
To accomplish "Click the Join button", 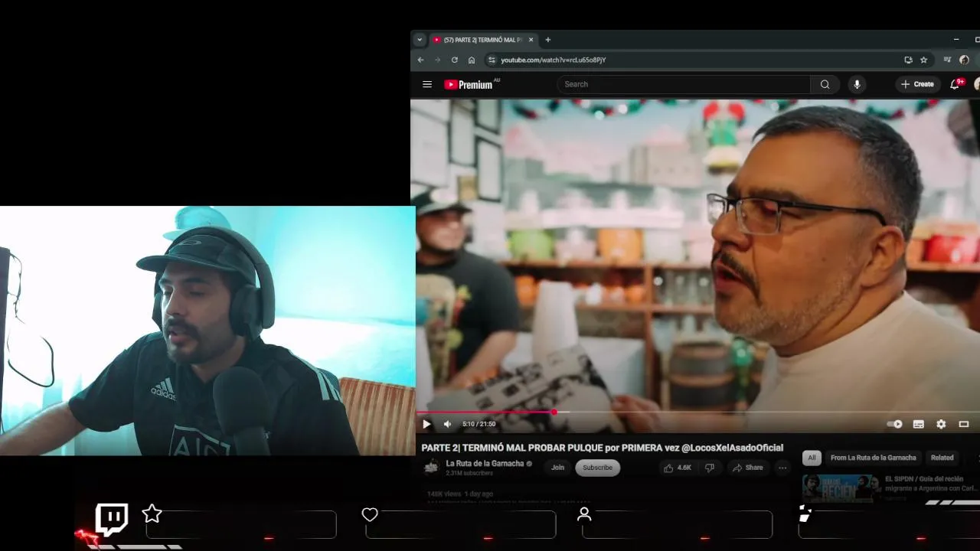I will click(557, 468).
